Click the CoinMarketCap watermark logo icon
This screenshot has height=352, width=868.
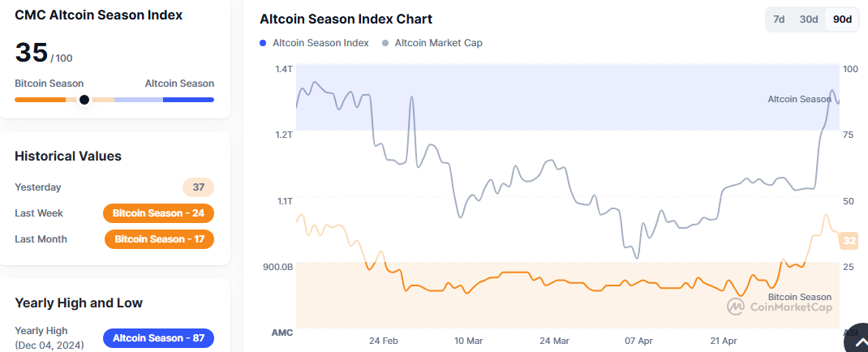[x=736, y=307]
